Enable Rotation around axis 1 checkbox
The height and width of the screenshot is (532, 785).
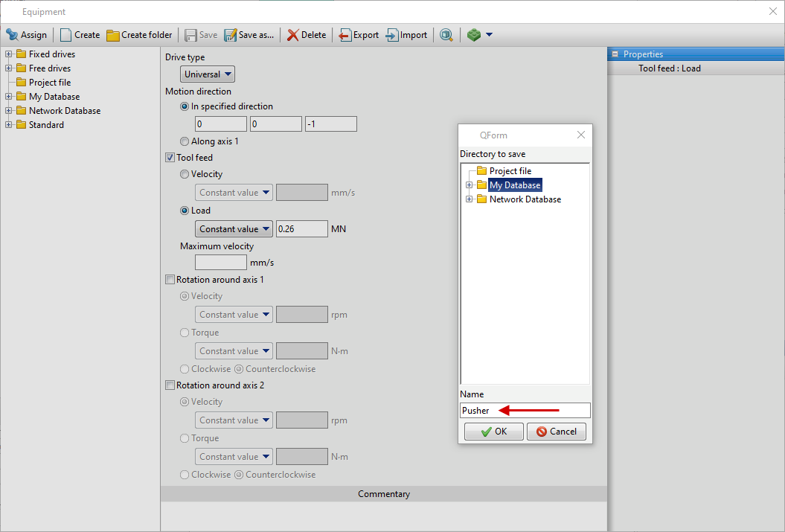[x=170, y=280]
